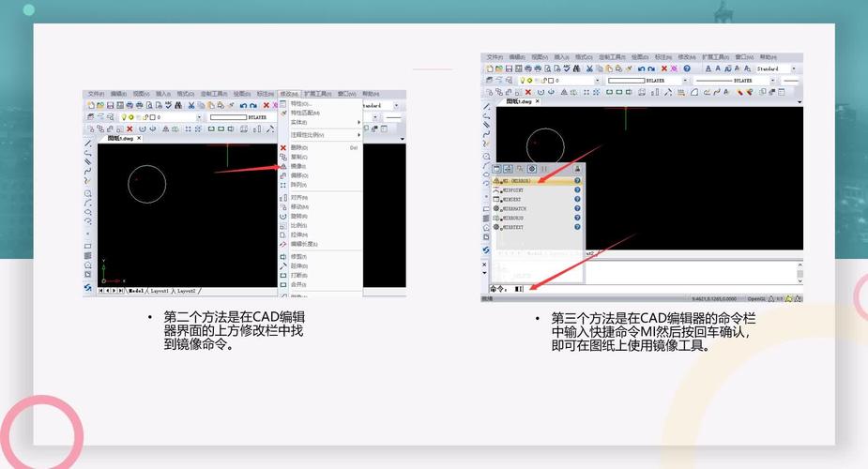868x469 pixels.
Task: Click red X erase icon in right modify toolbar
Action: (528, 92)
